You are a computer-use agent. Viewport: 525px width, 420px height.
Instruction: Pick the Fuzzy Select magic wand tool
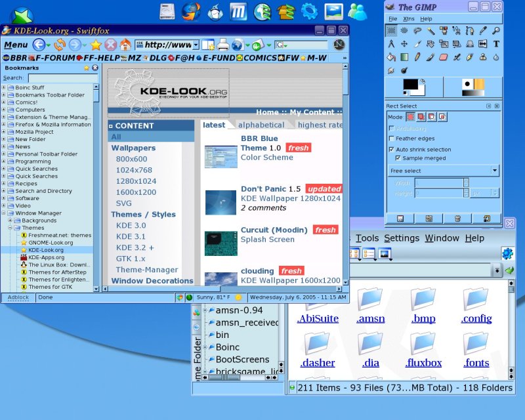430,31
